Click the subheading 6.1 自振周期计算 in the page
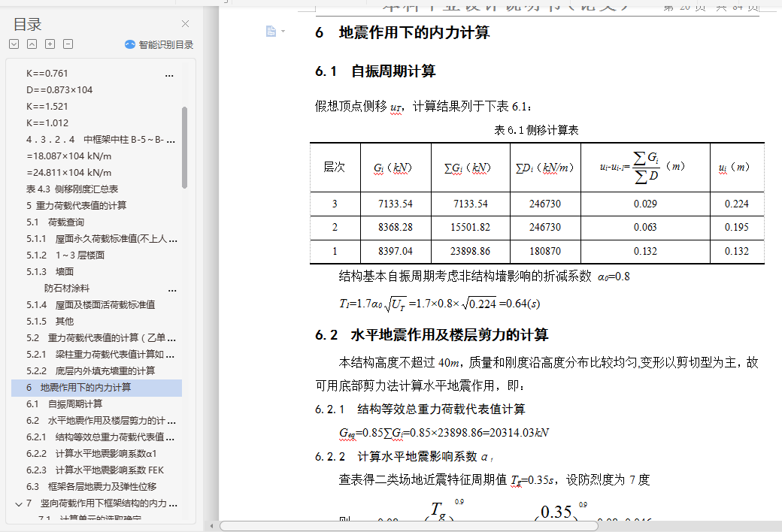782x532 pixels. point(375,71)
